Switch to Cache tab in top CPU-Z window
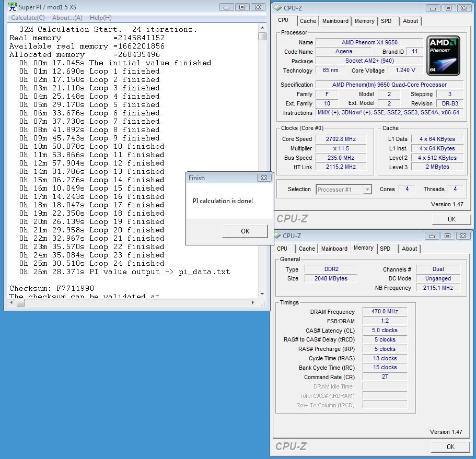The image size is (476, 459). pos(308,21)
